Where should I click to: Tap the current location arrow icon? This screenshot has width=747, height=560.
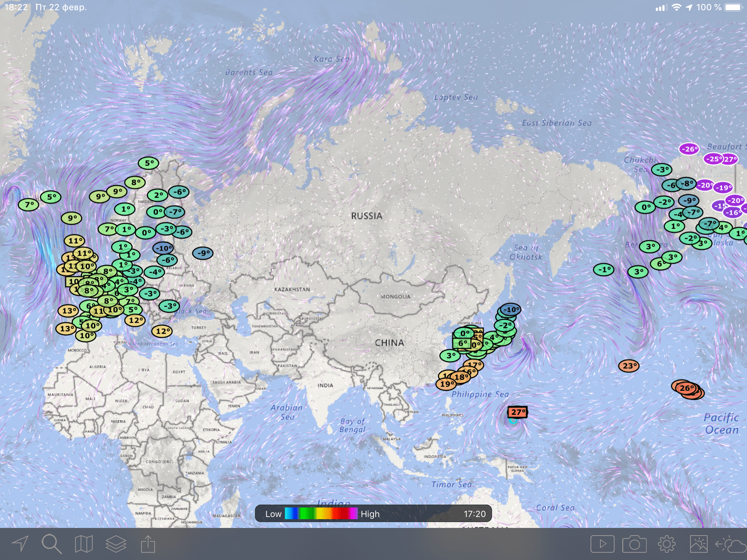coord(20,544)
